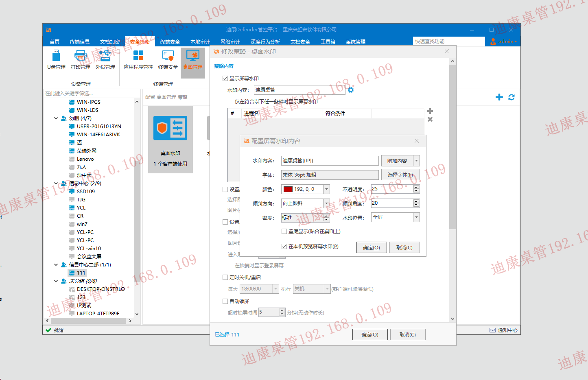Toggle 定时关机/重启 checkbox
The height and width of the screenshot is (380, 588).
click(x=225, y=277)
